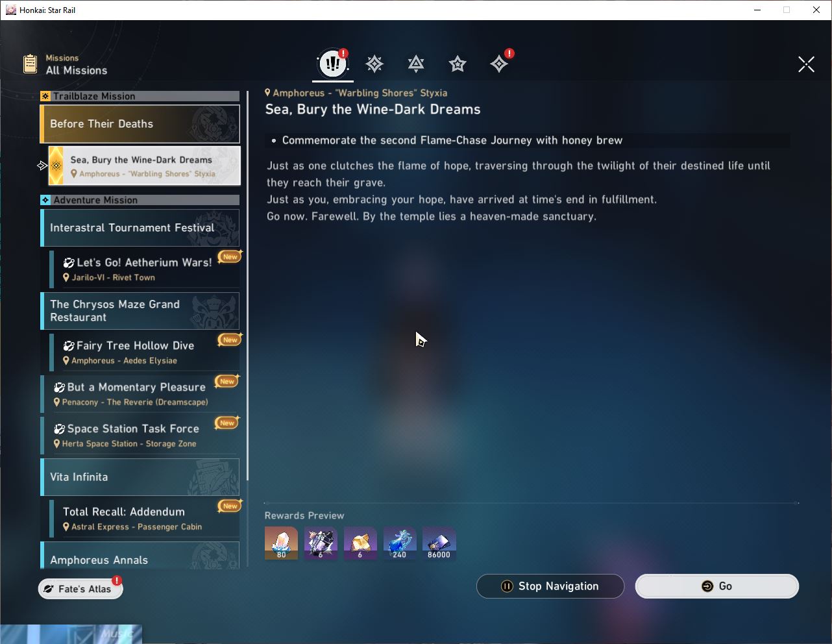
Task: Collapse The Chrysos Maze Grand Restaurant group
Action: (140, 311)
